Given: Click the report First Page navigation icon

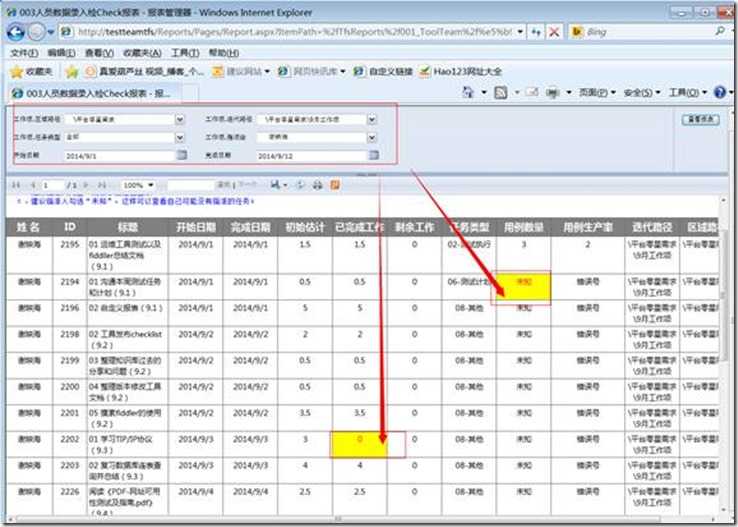Looking at the screenshot, I should pos(16,185).
